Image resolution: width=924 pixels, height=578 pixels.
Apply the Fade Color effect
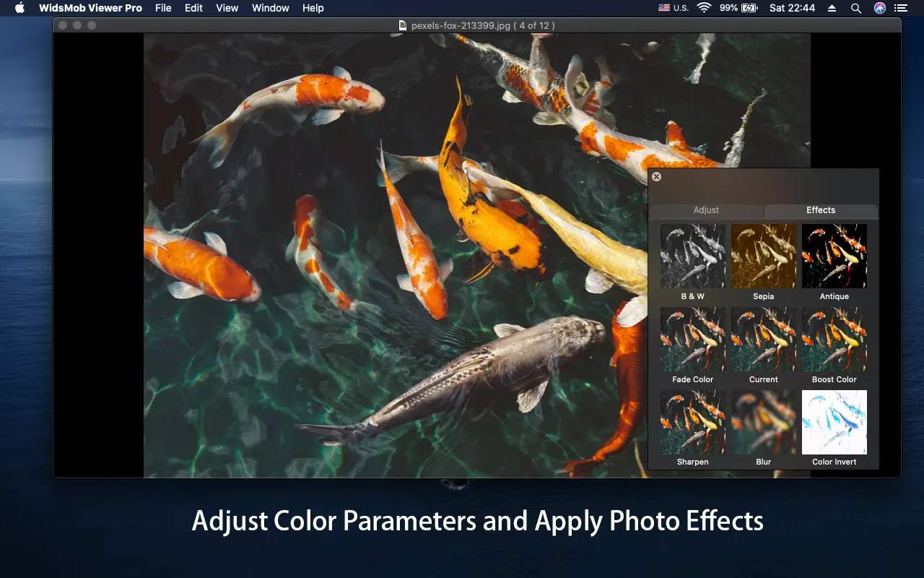tap(692, 340)
